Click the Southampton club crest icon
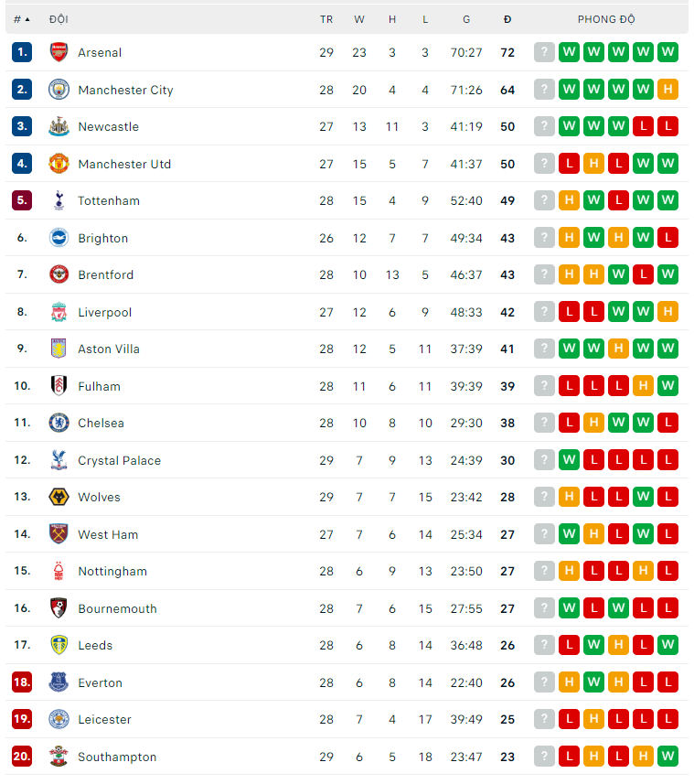Screen dimensions: 694x784 coord(59,757)
